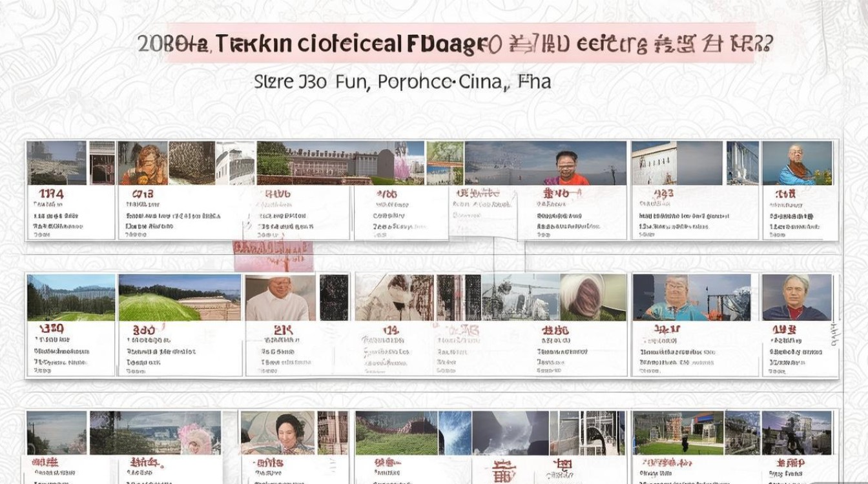Open the gray-haired man in dark jacket photo

tap(796, 297)
